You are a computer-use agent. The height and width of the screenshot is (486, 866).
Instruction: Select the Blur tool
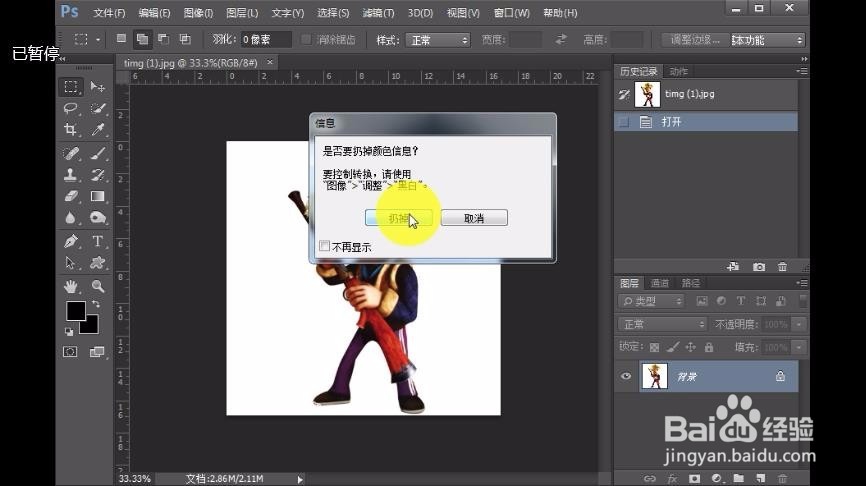tap(71, 218)
